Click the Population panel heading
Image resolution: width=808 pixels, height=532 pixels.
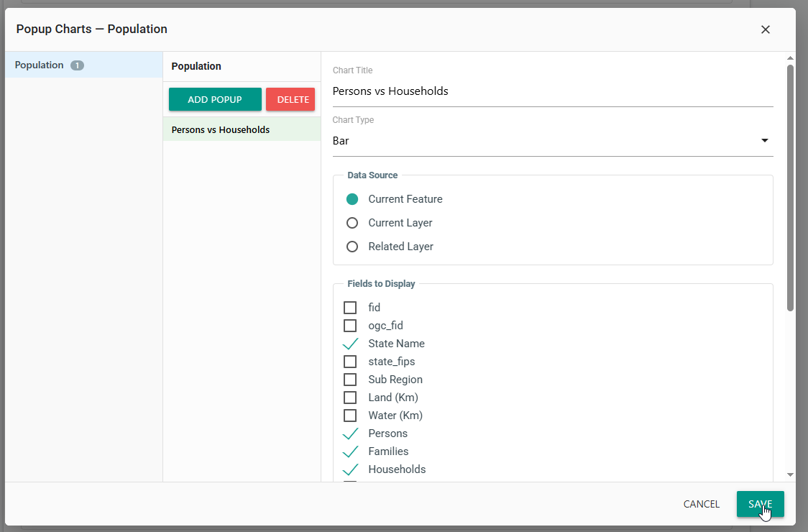point(196,66)
